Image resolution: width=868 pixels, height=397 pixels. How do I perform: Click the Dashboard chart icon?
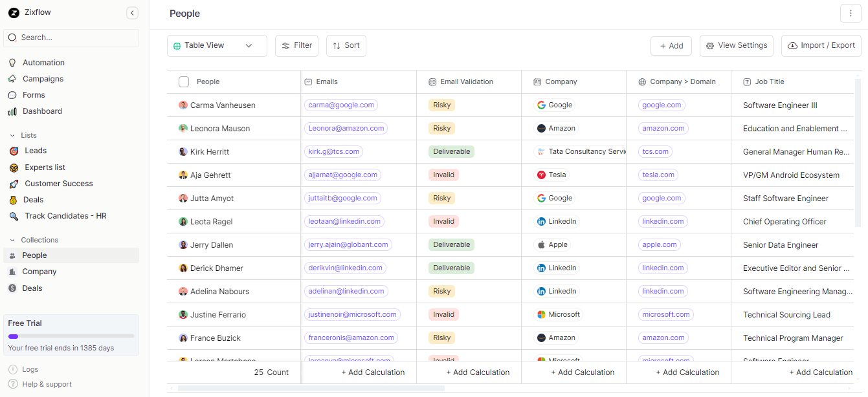13,111
